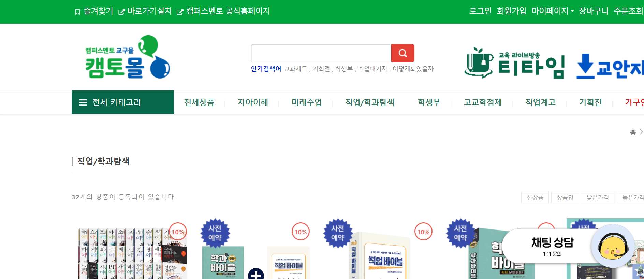Viewport: 644px width, 279px height.
Task: Sort products by 상품명
Action: [x=565, y=197]
